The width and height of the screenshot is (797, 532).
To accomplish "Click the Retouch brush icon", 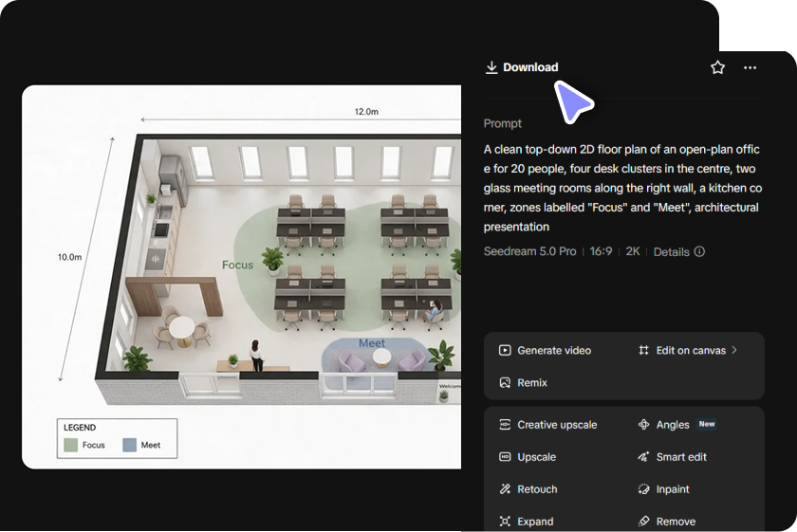I will (505, 488).
